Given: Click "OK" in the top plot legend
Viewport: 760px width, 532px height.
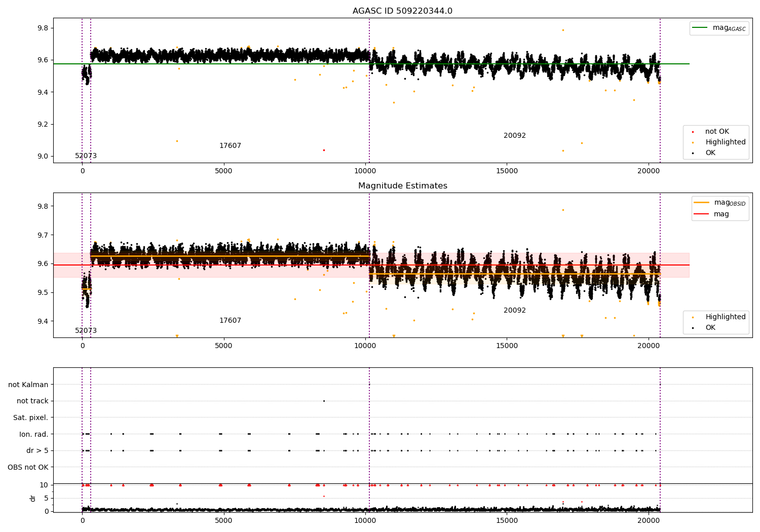Looking at the screenshot, I should tap(710, 153).
